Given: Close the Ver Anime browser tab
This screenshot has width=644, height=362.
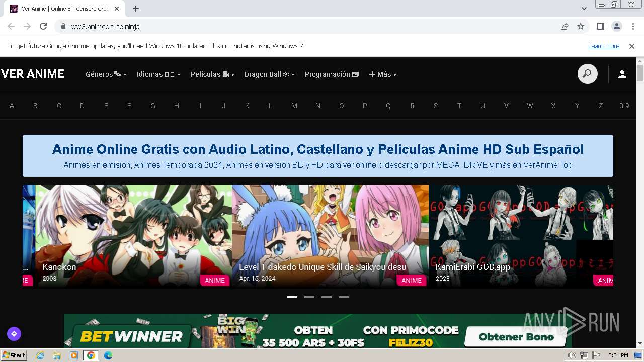Looking at the screenshot, I should pyautogui.click(x=117, y=9).
